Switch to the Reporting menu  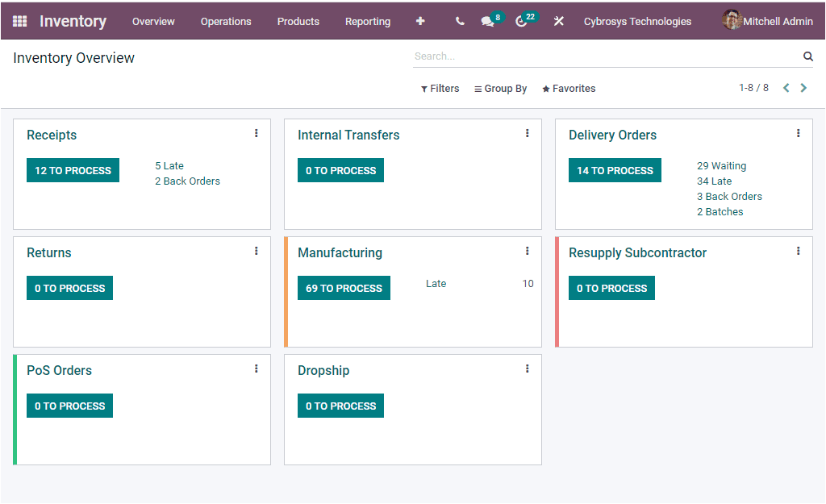click(x=367, y=22)
